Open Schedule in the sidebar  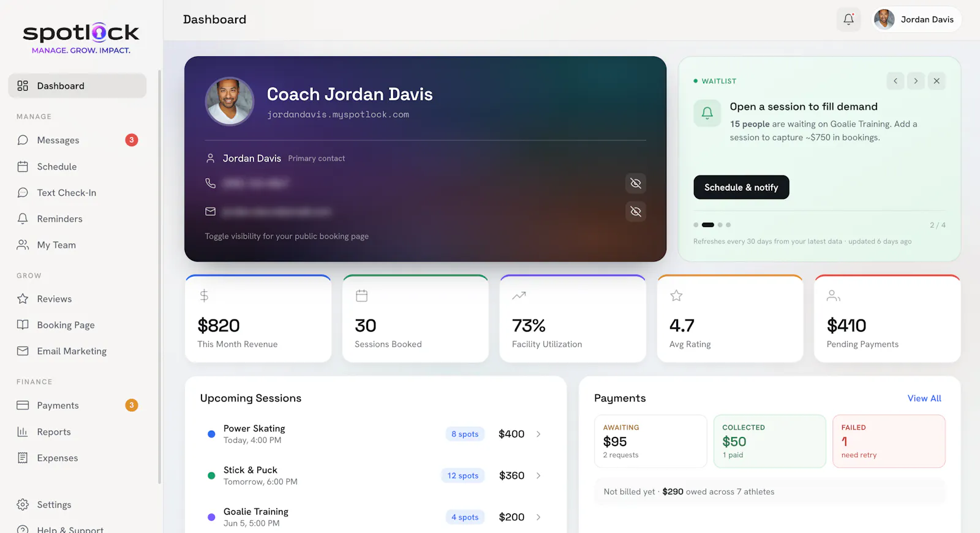tap(77, 166)
